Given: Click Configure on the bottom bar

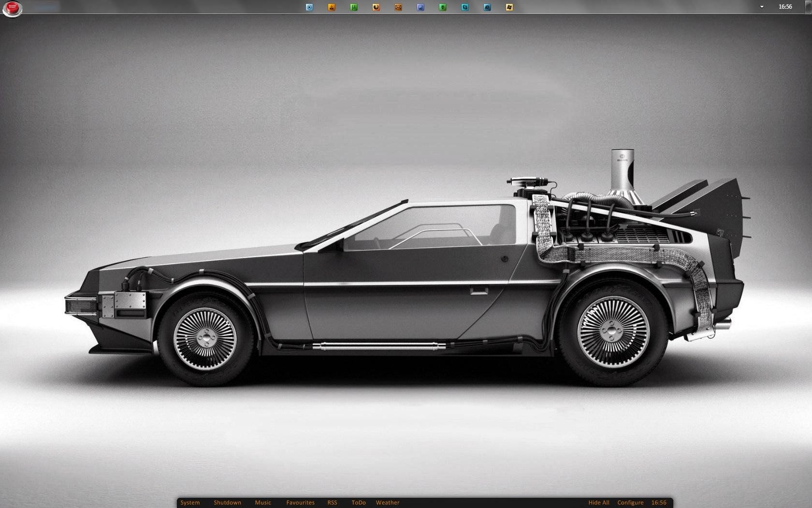Looking at the screenshot, I should point(630,503).
